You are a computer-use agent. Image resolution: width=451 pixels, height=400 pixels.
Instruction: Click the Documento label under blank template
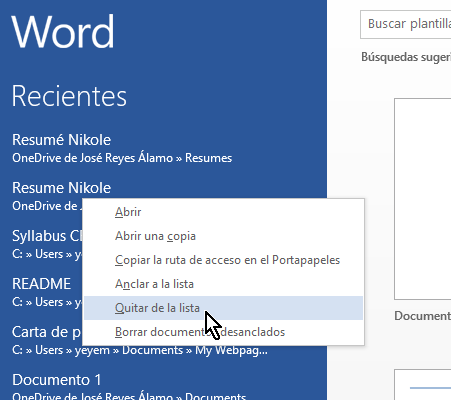click(x=422, y=316)
